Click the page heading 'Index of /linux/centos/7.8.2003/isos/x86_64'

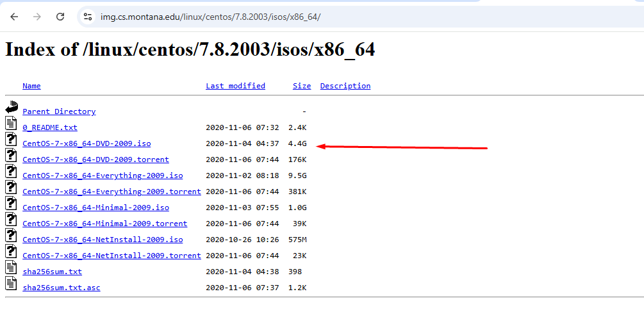pyautogui.click(x=190, y=50)
